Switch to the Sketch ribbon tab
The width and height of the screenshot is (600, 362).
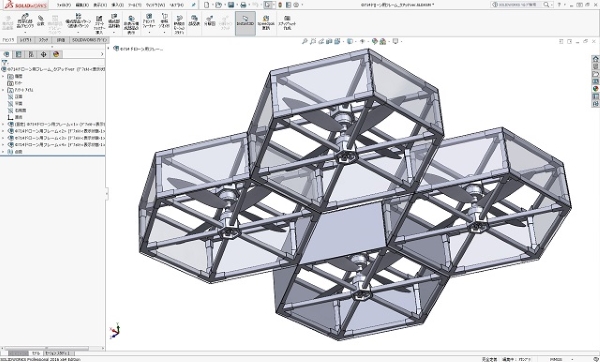coord(43,40)
